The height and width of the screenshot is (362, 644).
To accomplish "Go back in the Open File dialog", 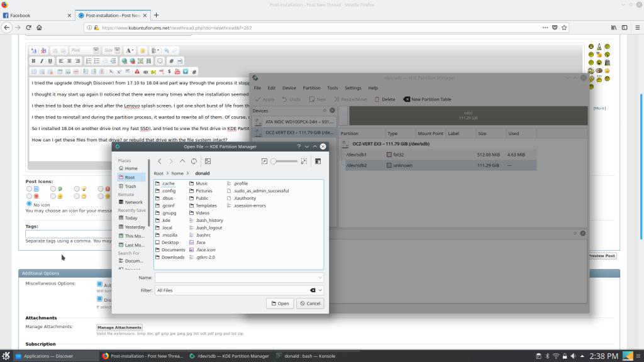I will [x=160, y=162].
